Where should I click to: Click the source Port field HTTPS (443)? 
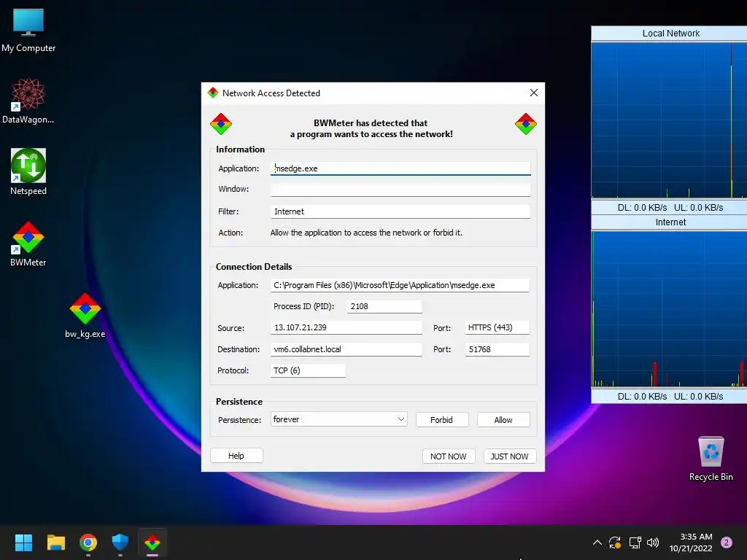pos(497,327)
